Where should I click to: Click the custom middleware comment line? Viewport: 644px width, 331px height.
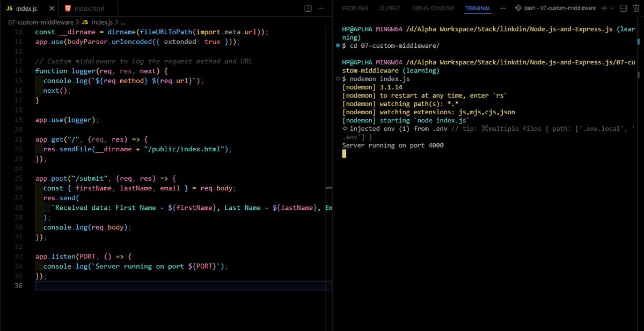point(143,61)
